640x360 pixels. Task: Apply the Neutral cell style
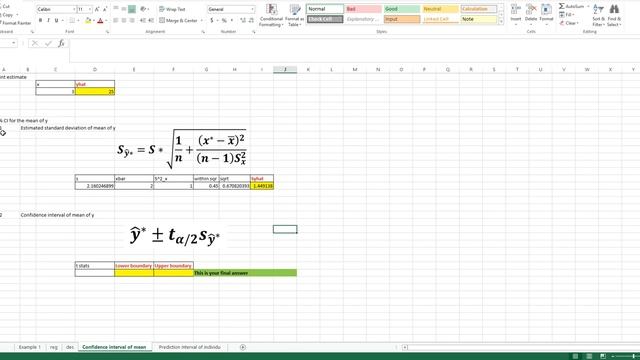440,9
